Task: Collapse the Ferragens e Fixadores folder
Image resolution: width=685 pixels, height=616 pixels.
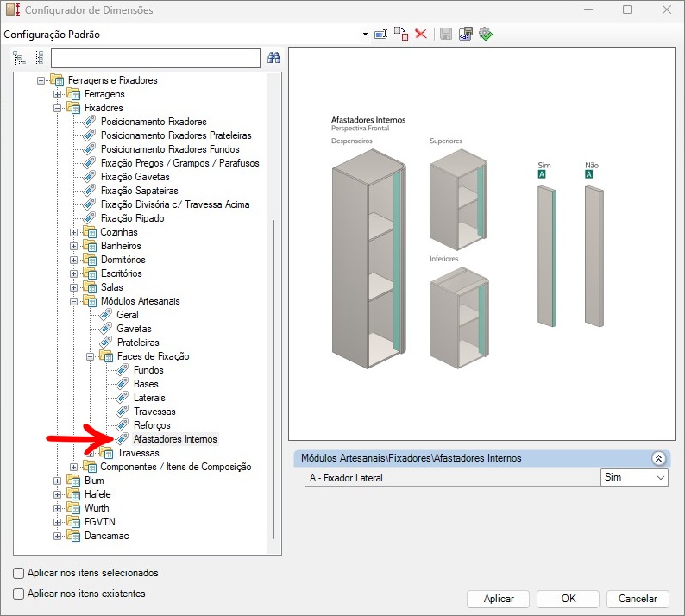Action: 41,80
